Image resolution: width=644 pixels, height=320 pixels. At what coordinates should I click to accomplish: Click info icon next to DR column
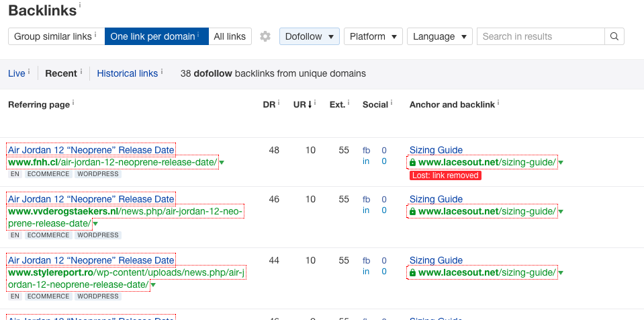279,103
